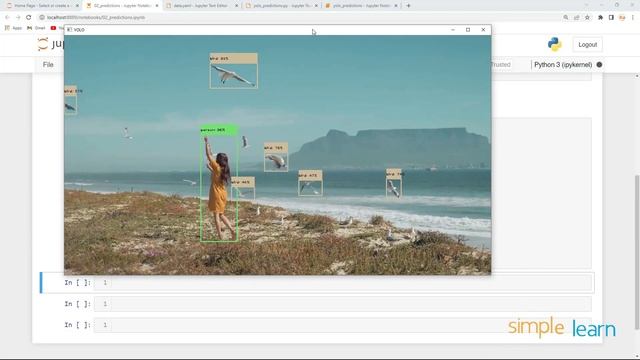Bookmark this page with the star icon
Image resolution: width=640 pixels, height=360 pixels.
point(587,18)
